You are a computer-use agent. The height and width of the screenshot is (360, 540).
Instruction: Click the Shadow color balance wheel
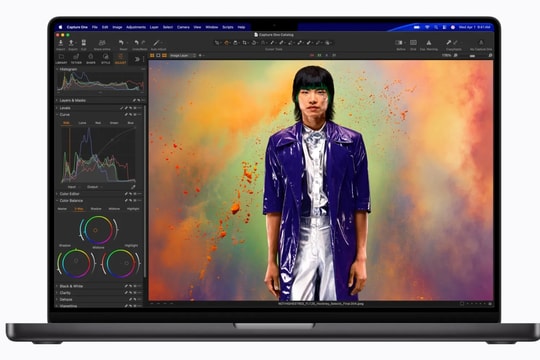tap(76, 263)
